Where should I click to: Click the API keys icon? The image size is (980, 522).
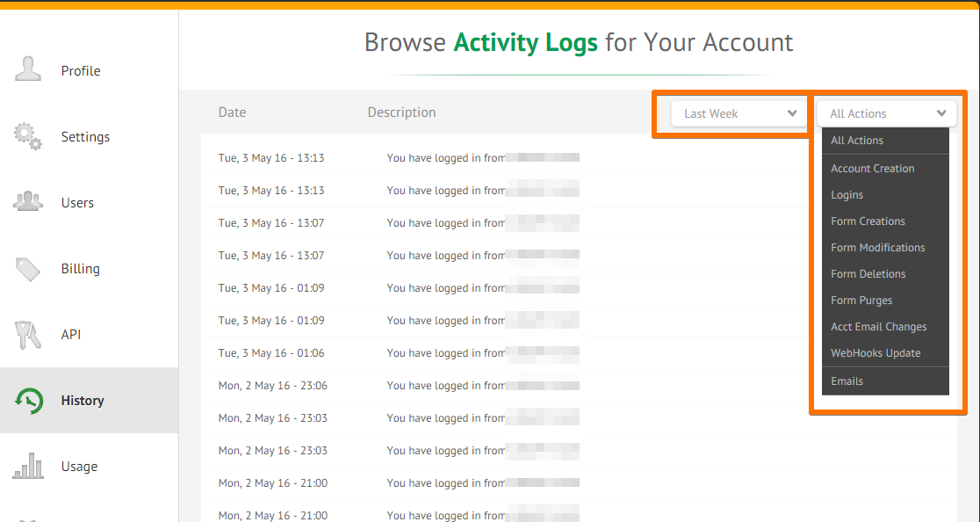click(x=28, y=335)
